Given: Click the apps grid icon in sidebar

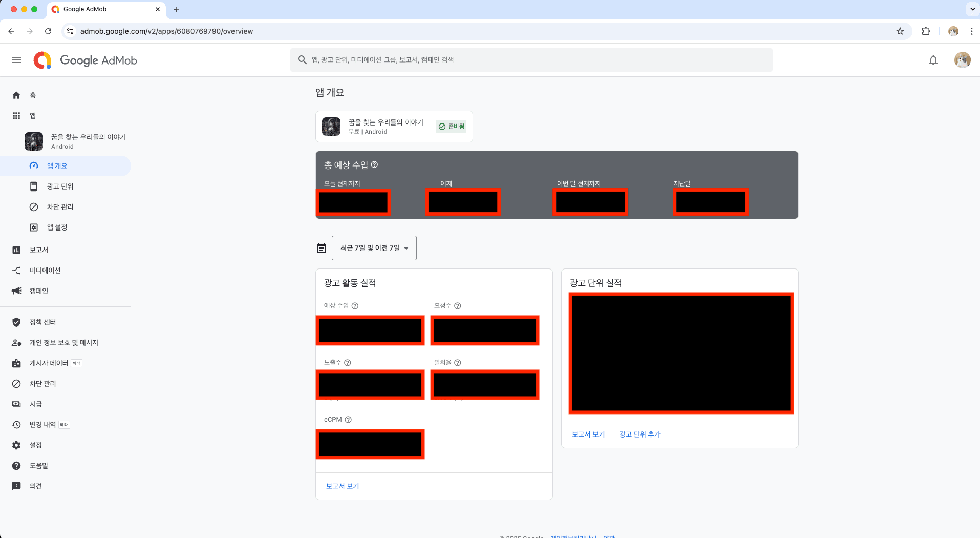Looking at the screenshot, I should pos(16,116).
